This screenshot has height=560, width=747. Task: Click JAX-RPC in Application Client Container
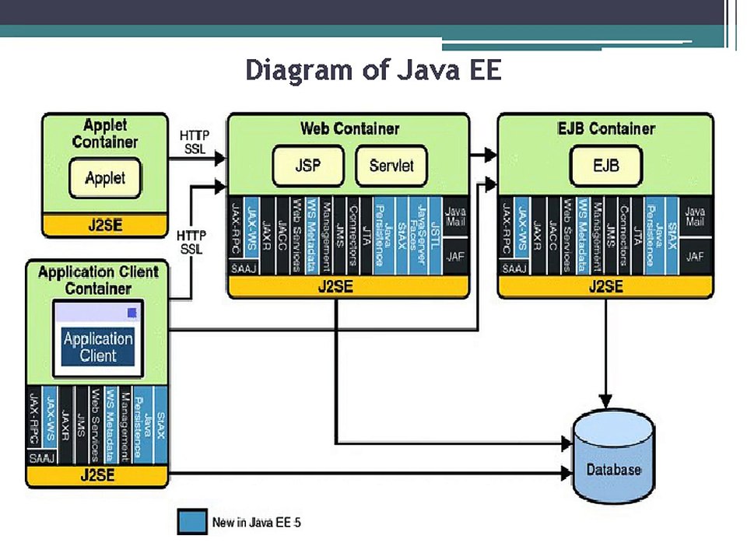[34, 418]
